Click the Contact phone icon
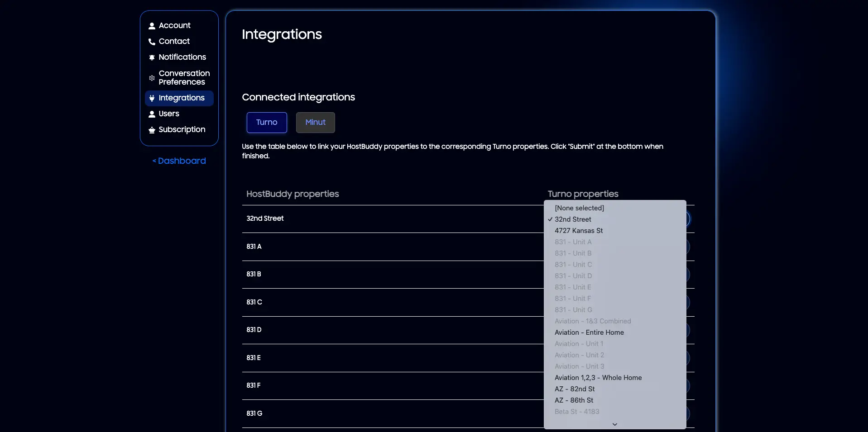Image resolution: width=868 pixels, height=432 pixels. click(152, 42)
